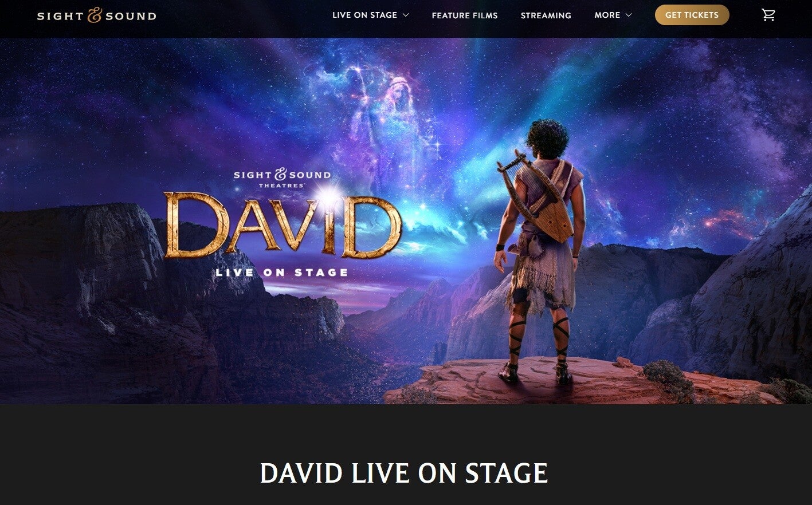Open the Streaming nav link
812x505 pixels.
coord(546,15)
